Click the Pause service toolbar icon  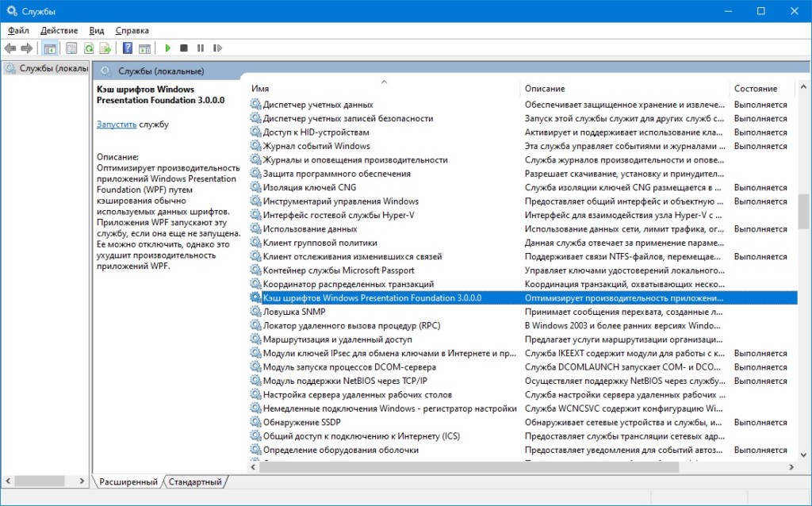(201, 48)
